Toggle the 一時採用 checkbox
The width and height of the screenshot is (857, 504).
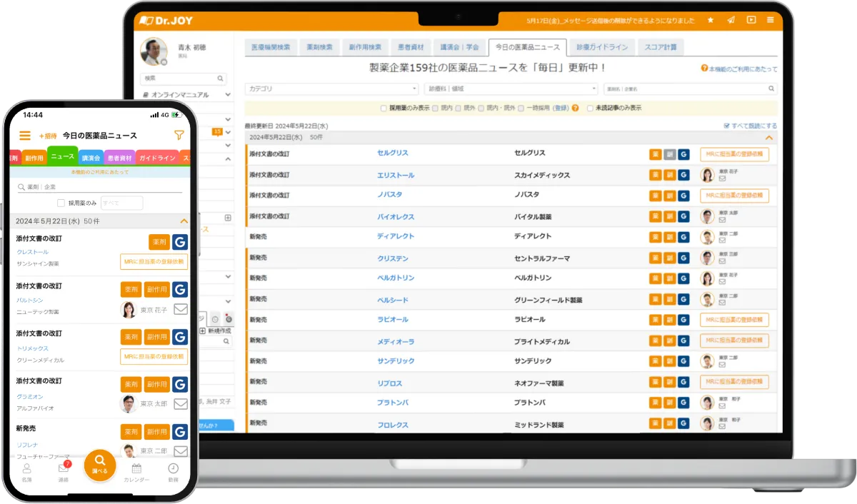[521, 108]
